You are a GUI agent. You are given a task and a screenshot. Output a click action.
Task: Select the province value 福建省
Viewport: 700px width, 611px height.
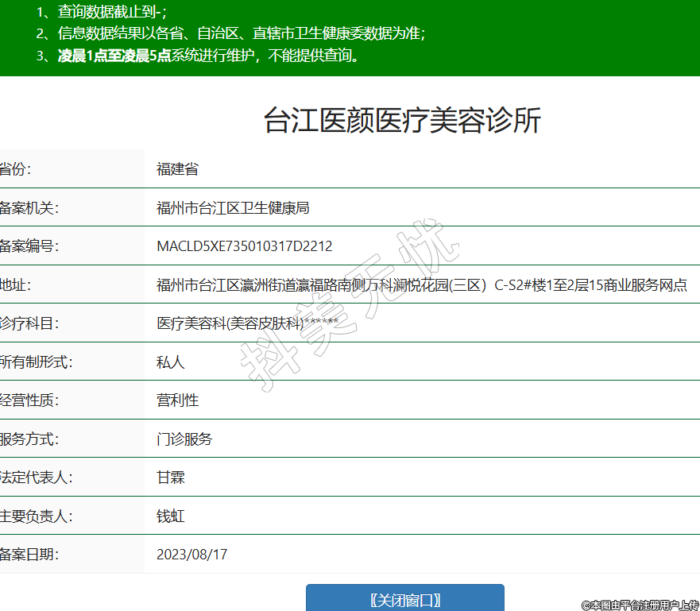pyautogui.click(x=177, y=169)
